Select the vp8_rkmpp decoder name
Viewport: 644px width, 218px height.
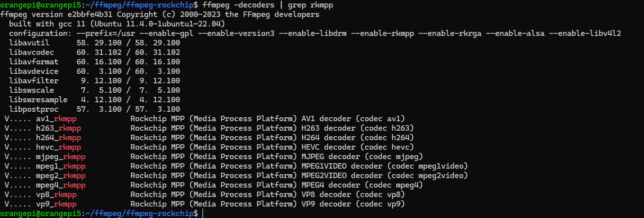[x=56, y=195]
